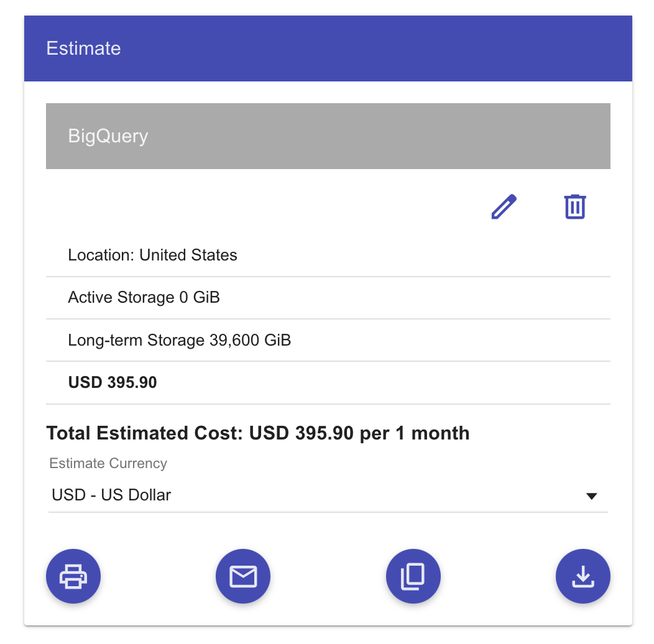Viewport: 654px width, 644px height.
Task: Select the gray BigQuery section header
Action: [x=328, y=136]
